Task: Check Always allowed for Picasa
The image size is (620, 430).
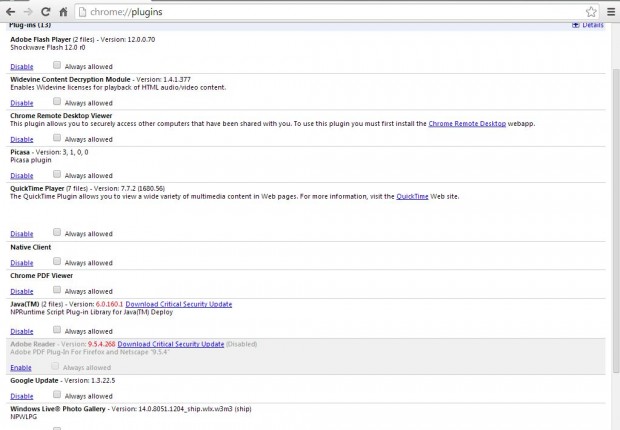Action: point(57,174)
